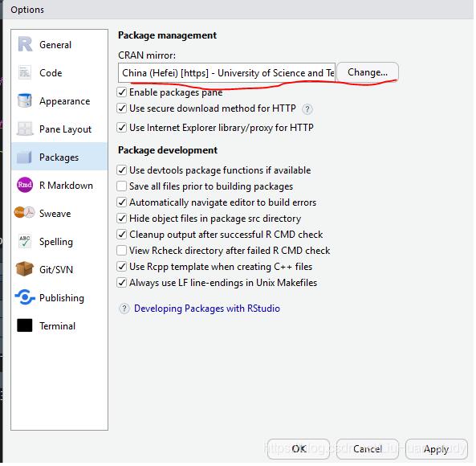Select the R Markdown Rmd icon
The height and width of the screenshot is (466, 476).
click(x=25, y=185)
